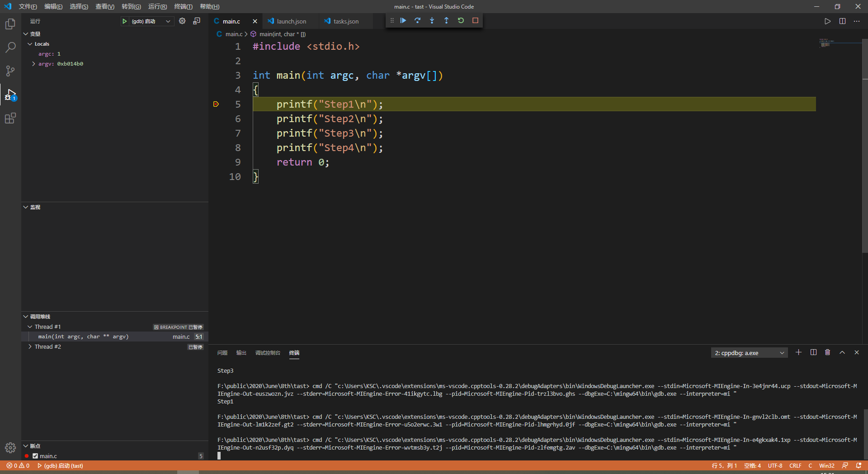Open the Search view in activity bar
This screenshot has width=868, height=474.
point(10,47)
